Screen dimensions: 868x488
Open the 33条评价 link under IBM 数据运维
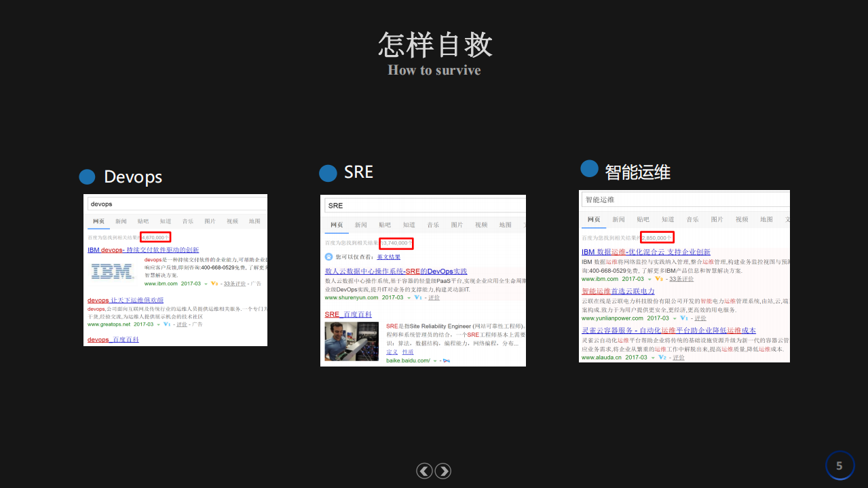(x=681, y=279)
